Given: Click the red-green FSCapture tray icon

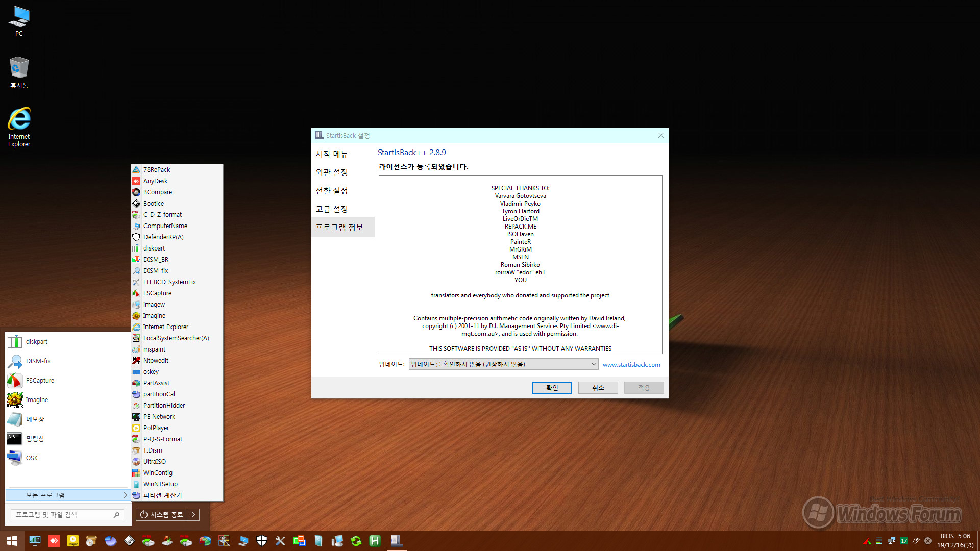Looking at the screenshot, I should point(867,541).
